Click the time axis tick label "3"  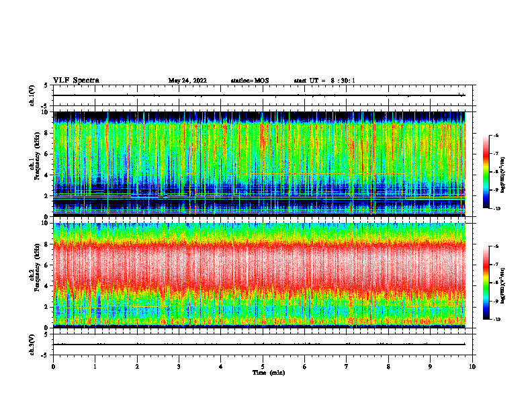click(179, 367)
